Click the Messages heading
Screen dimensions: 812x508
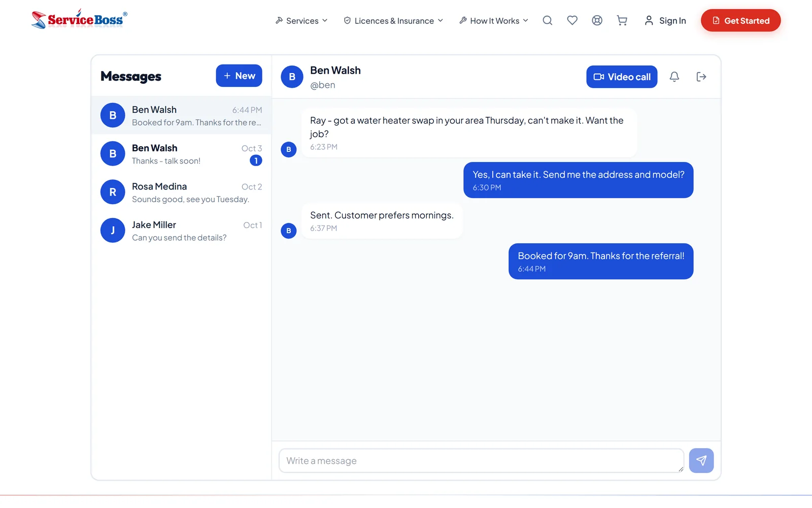131,76
